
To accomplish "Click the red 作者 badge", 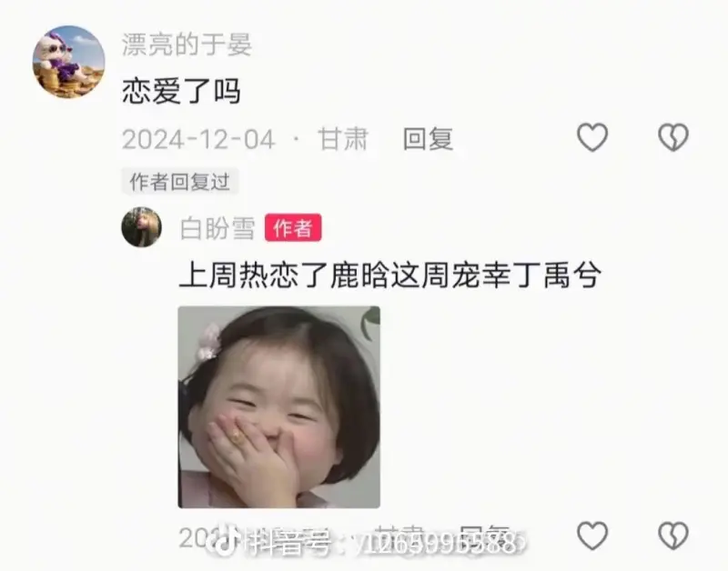I will (293, 227).
